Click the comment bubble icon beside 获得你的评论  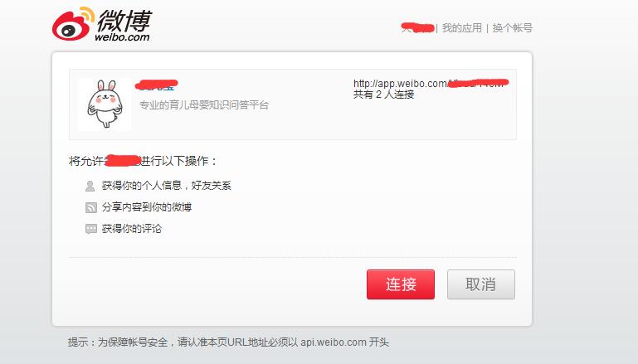[x=91, y=229]
